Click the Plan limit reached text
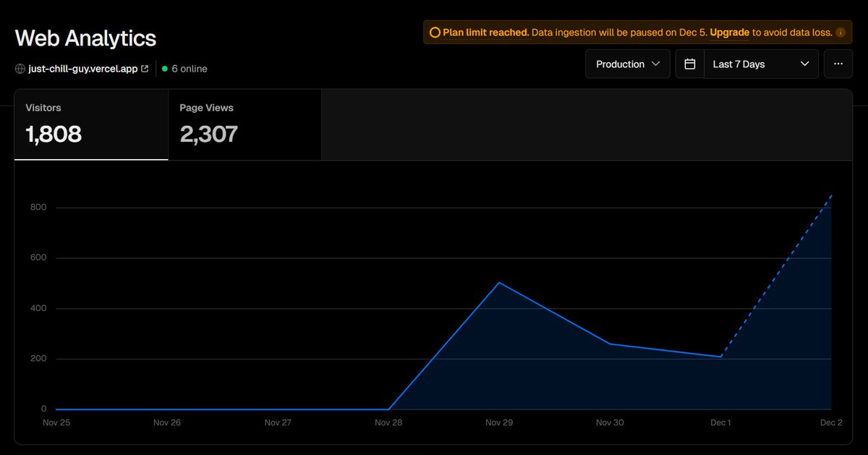Screen dimensions: 868x455 coord(486,33)
